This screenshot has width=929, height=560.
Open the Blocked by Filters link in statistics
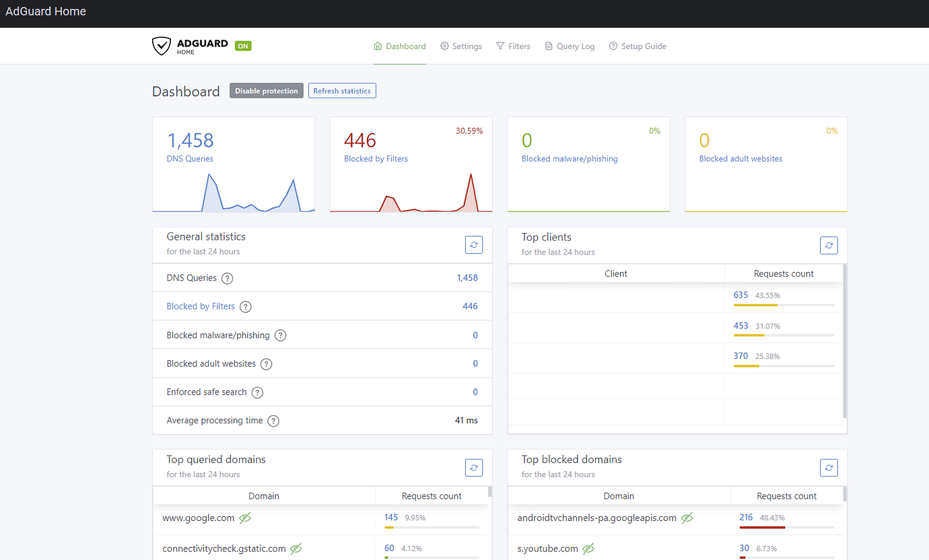(x=201, y=306)
